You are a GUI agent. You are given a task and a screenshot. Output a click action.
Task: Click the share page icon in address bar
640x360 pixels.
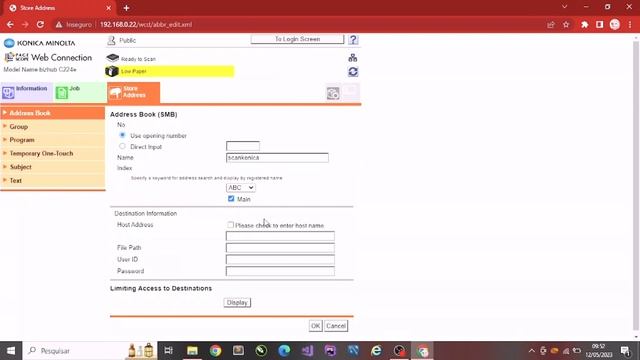(551, 24)
